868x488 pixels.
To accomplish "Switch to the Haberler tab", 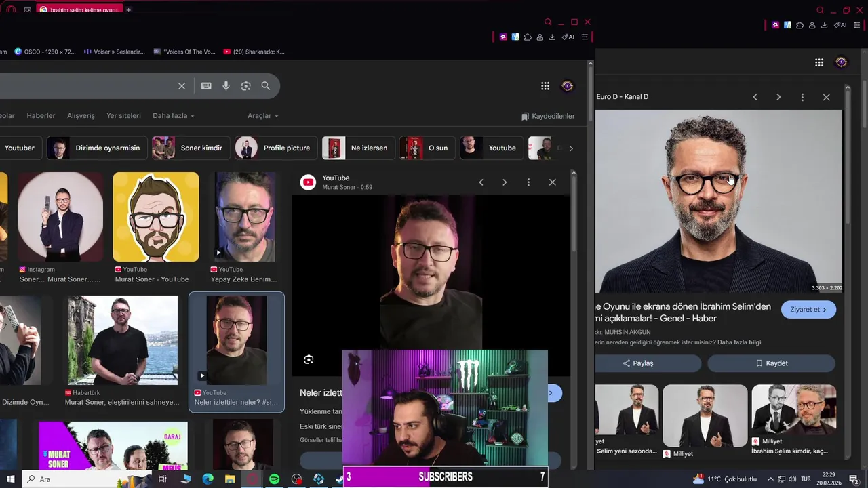I will [x=41, y=116].
